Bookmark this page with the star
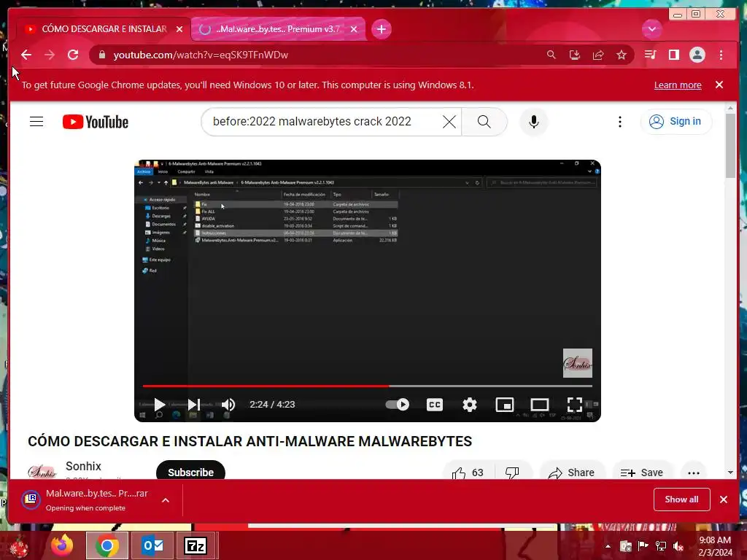 622,55
